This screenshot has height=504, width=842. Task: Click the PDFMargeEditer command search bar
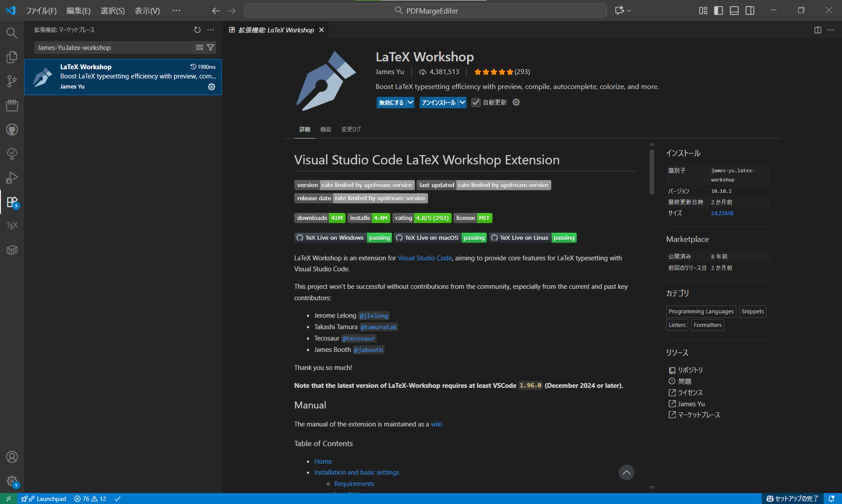tap(425, 11)
